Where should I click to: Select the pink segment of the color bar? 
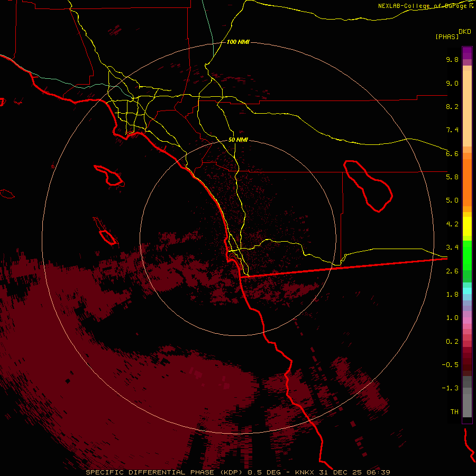tap(467, 321)
